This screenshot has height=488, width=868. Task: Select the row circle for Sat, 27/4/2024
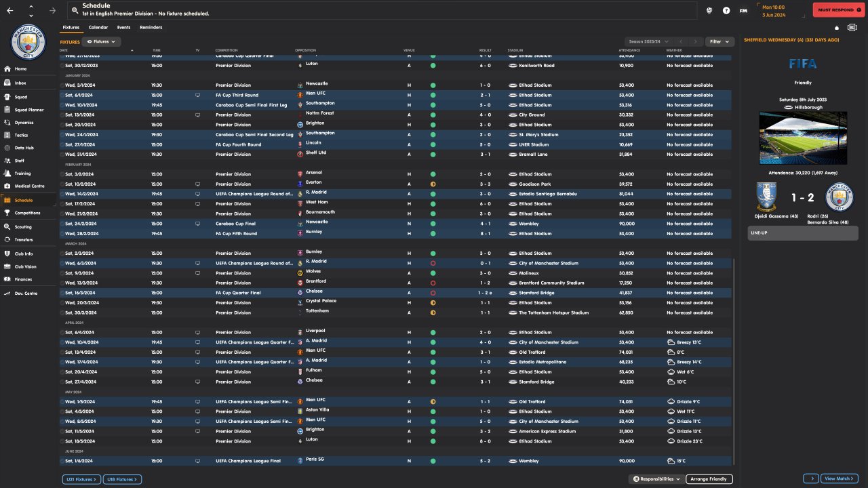[x=62, y=382]
